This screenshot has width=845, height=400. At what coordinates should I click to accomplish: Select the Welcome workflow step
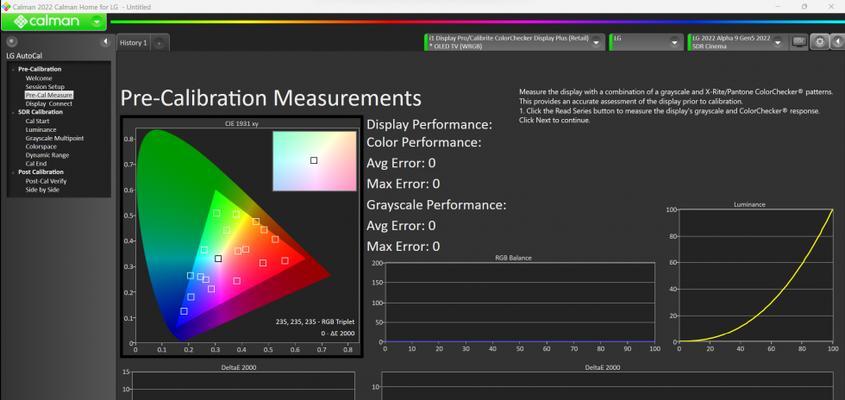click(39, 78)
